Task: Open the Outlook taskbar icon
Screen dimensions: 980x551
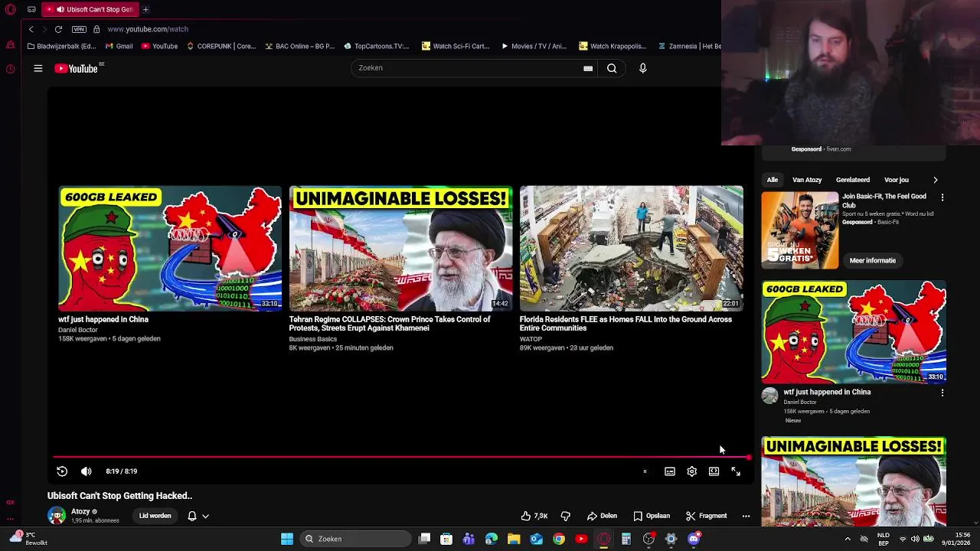Action: pyautogui.click(x=537, y=539)
